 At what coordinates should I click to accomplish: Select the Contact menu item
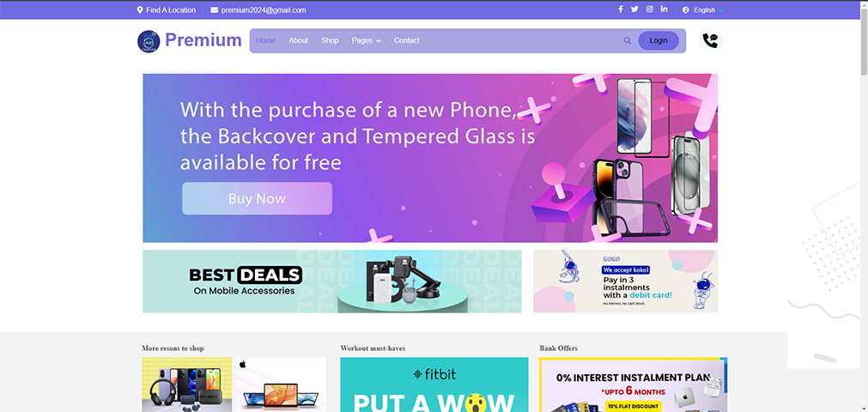pos(406,40)
